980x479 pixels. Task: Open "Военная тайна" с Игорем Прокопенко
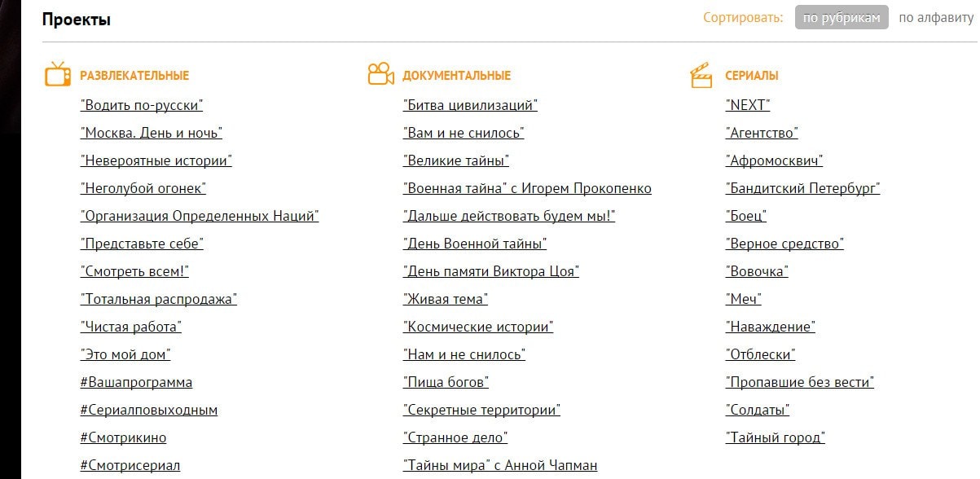(527, 188)
